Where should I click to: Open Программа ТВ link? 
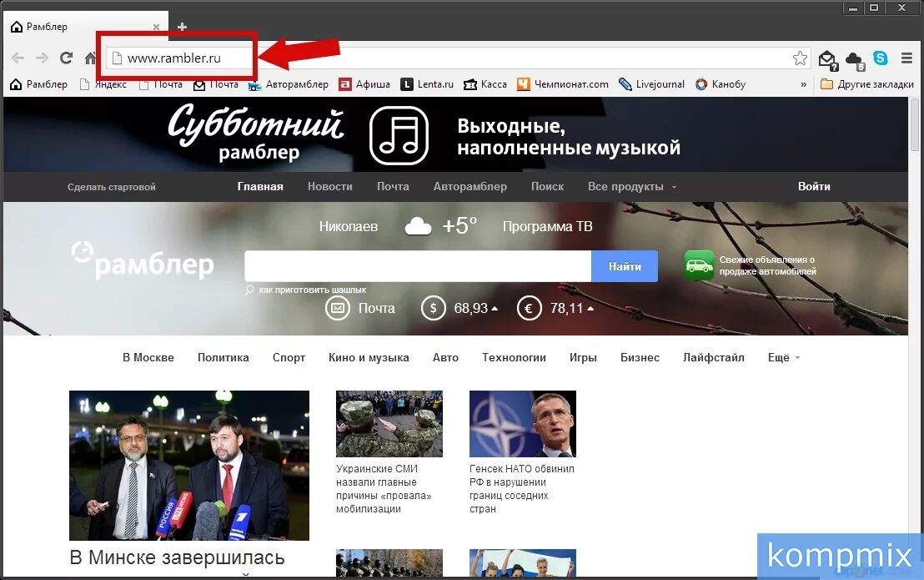547,226
